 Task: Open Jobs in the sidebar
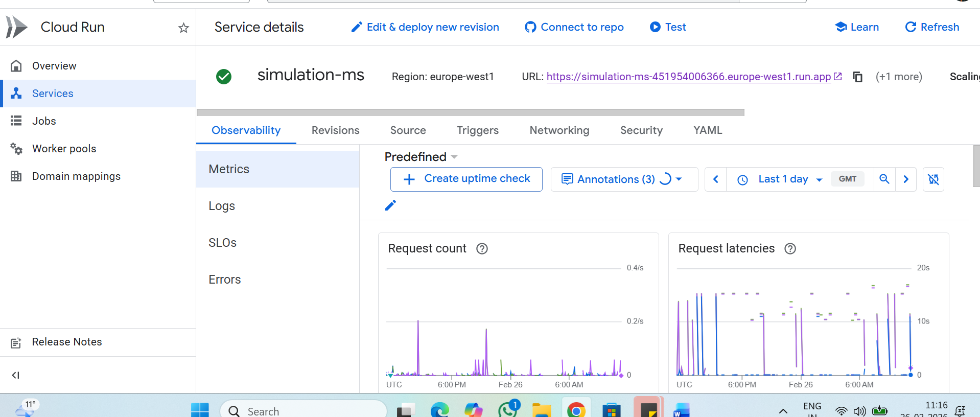point(98,121)
